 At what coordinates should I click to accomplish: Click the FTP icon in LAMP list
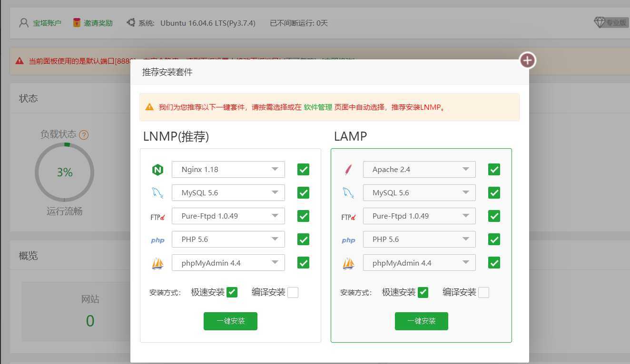point(348,217)
